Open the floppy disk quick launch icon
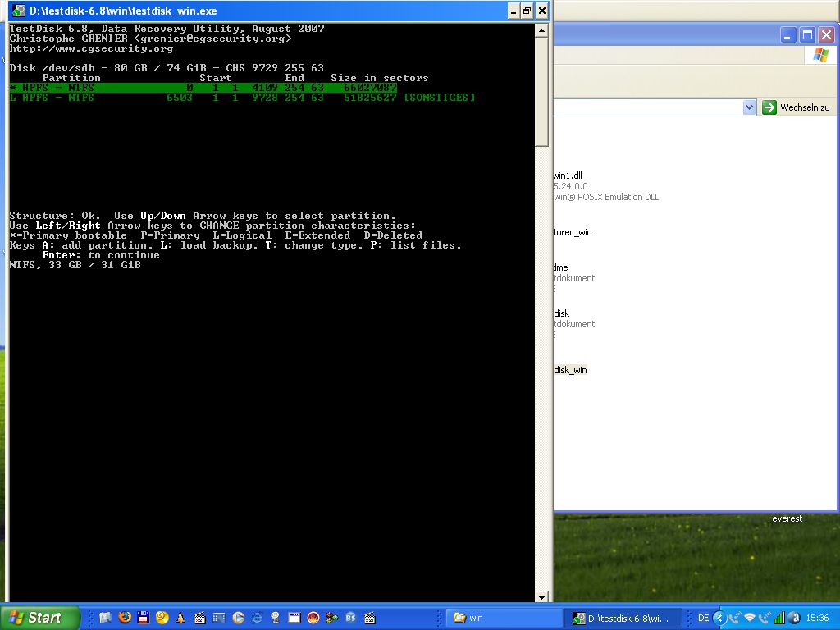 pos(143,618)
